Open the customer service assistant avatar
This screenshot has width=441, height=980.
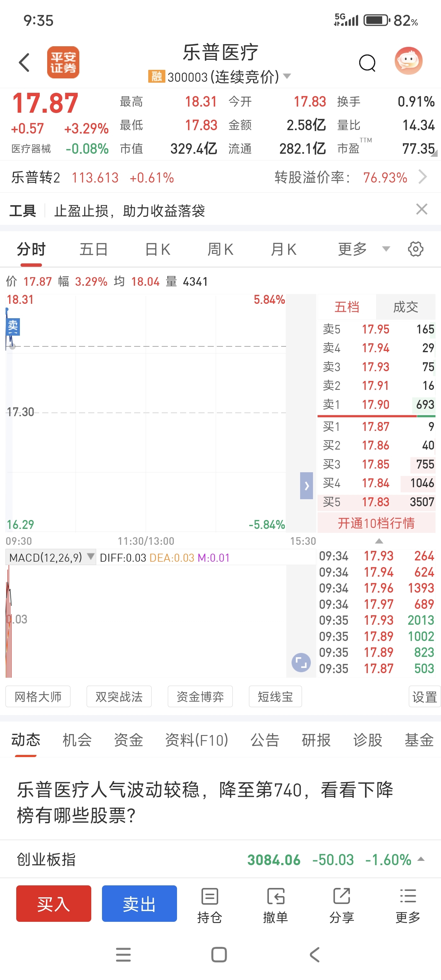pyautogui.click(x=408, y=61)
